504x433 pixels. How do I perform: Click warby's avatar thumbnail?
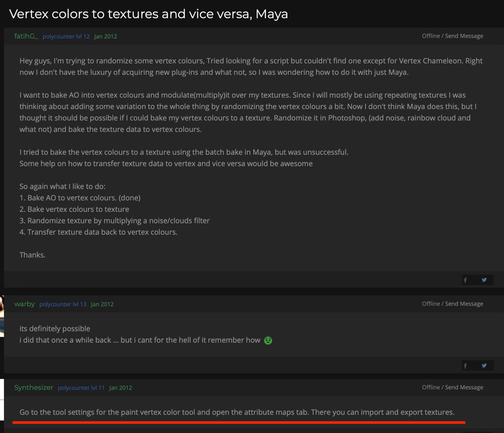(x=2, y=316)
